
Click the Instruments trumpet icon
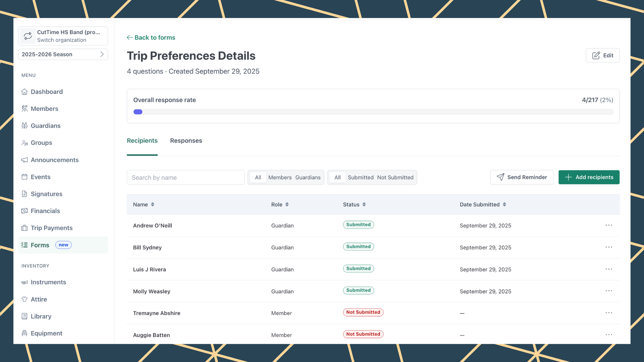click(x=24, y=282)
